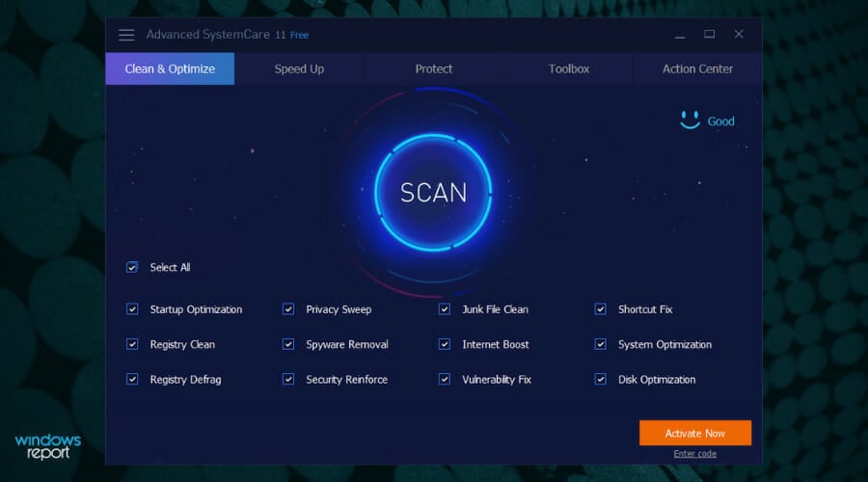Uncheck Startup Optimization checkbox
This screenshot has height=482, width=868.
tap(132, 308)
